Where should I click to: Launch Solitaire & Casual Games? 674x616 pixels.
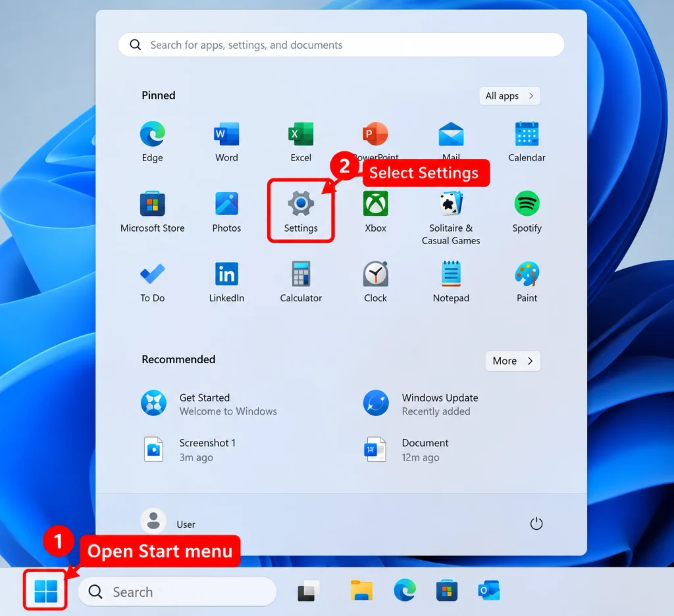pos(451,204)
